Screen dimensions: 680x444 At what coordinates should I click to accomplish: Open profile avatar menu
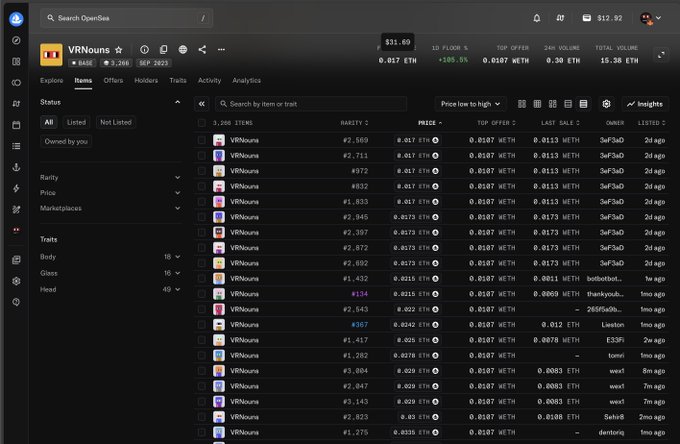coord(651,18)
